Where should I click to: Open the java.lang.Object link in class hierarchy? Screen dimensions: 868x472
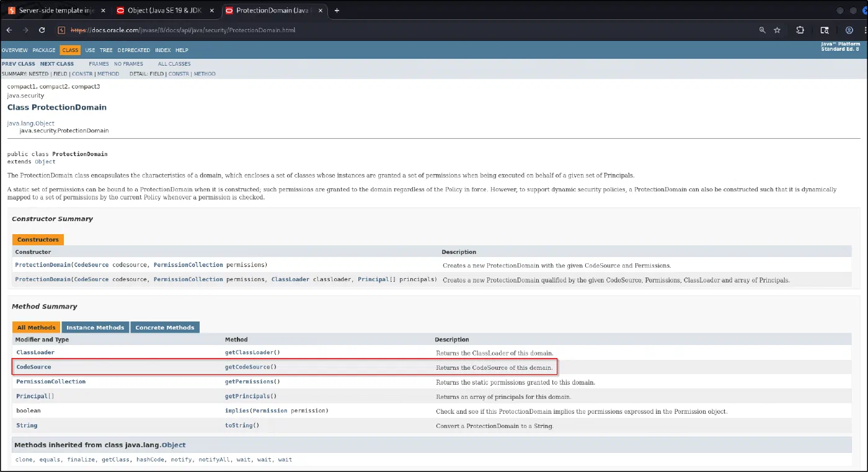tap(31, 123)
